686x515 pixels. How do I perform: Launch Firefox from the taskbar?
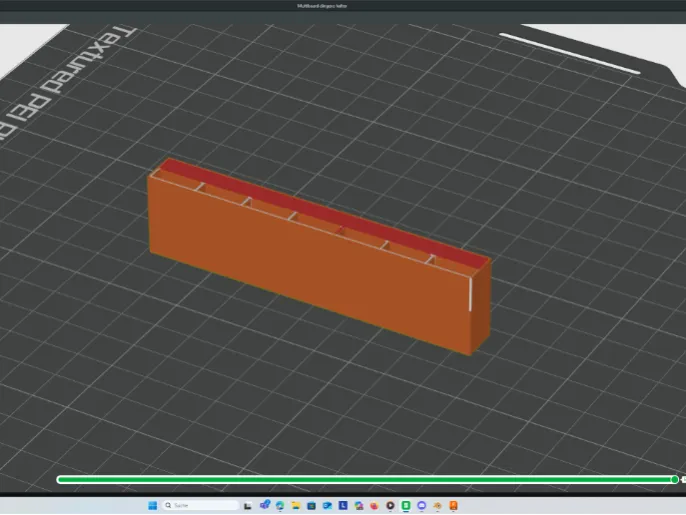(374, 505)
